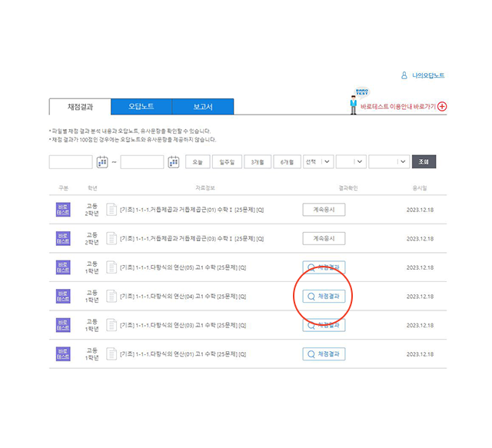Click the 조회 search button
The width and height of the screenshot is (492, 448).
pyautogui.click(x=424, y=162)
